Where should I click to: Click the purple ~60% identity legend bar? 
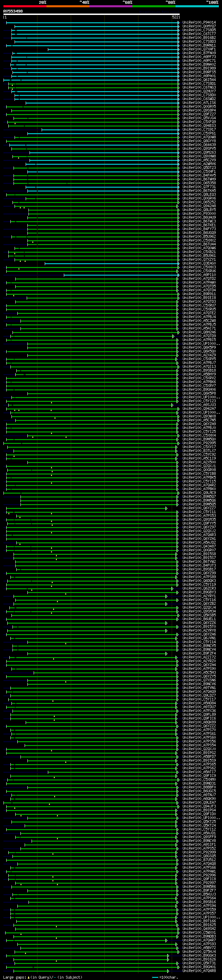click(x=111, y=6)
